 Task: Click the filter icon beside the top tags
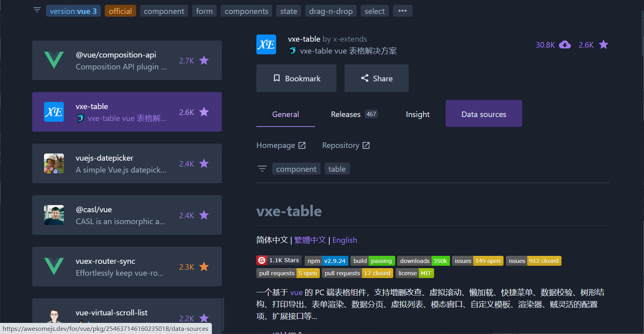click(37, 10)
